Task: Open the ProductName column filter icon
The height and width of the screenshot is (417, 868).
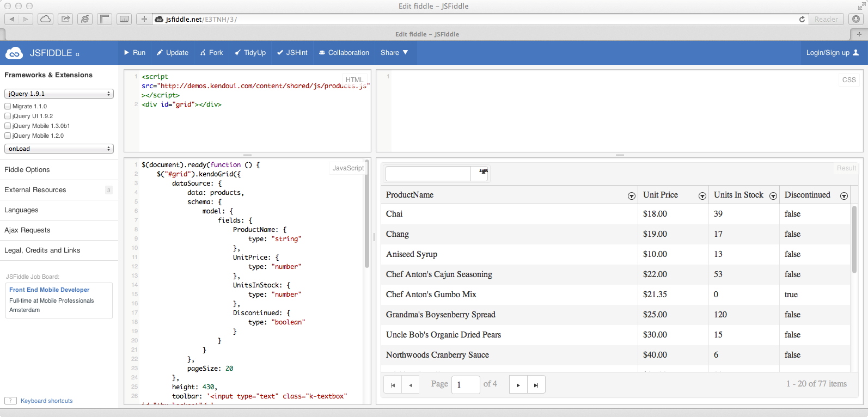Action: coord(631,196)
